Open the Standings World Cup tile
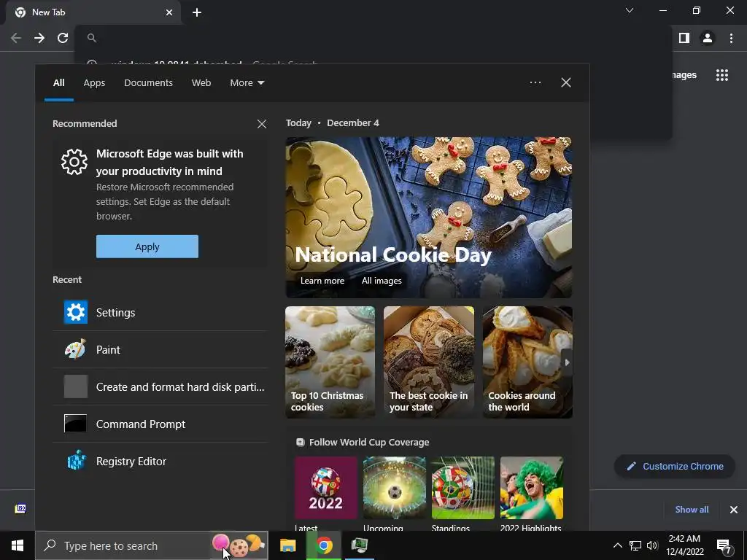Viewport: 747px width, 560px height. [463, 488]
